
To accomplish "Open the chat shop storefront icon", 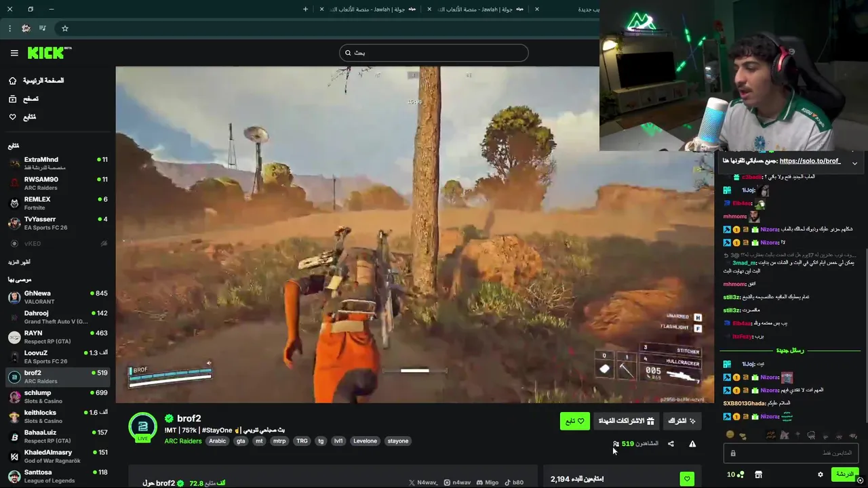I will tap(758, 474).
